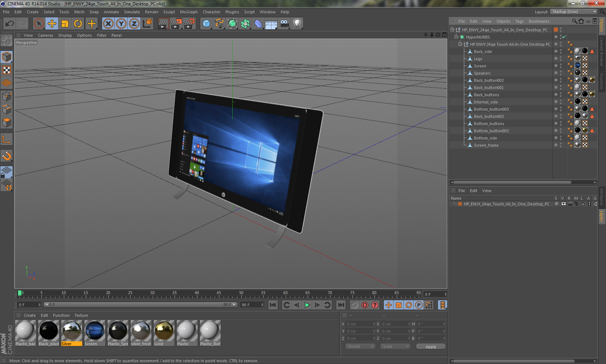Collapse HP_ENVY_24qe root null object
This screenshot has height=364, width=606.
point(452,30)
